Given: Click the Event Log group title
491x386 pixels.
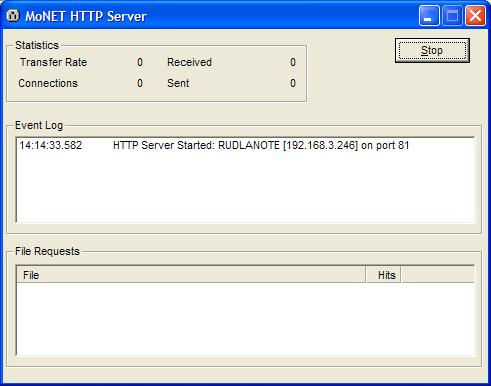Looking at the screenshot, I should click(x=39, y=125).
